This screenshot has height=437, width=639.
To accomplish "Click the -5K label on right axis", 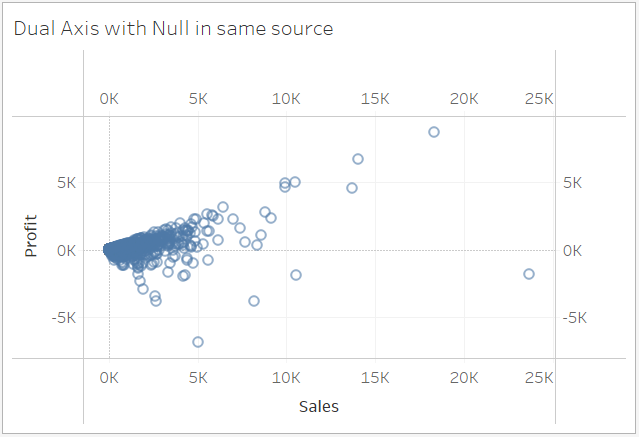I will point(574,317).
